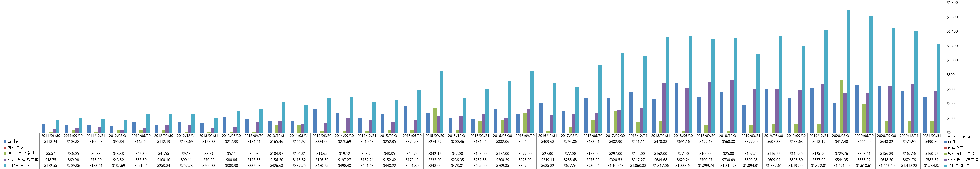
Task: Click the teal bar above 2015/09/30
Action: (x=441, y=102)
